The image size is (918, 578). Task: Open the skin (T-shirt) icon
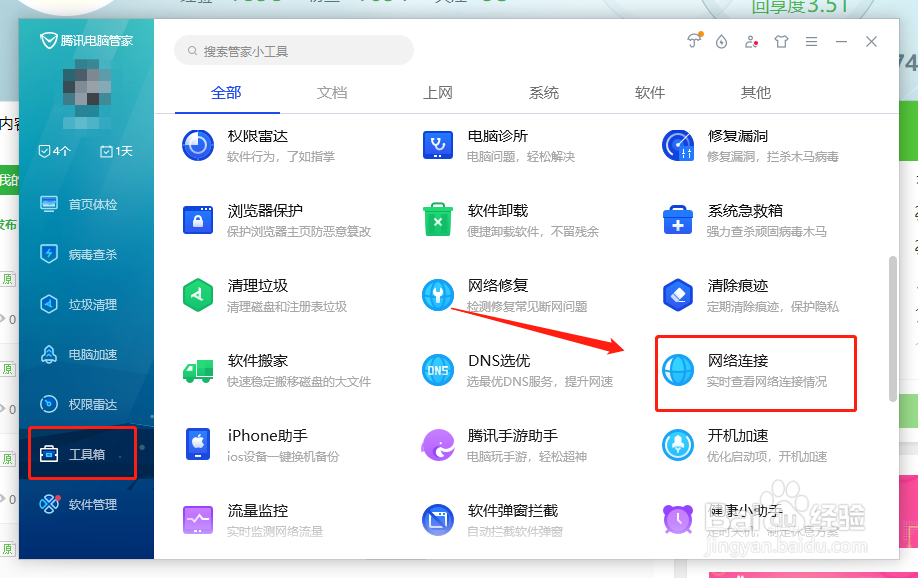781,42
